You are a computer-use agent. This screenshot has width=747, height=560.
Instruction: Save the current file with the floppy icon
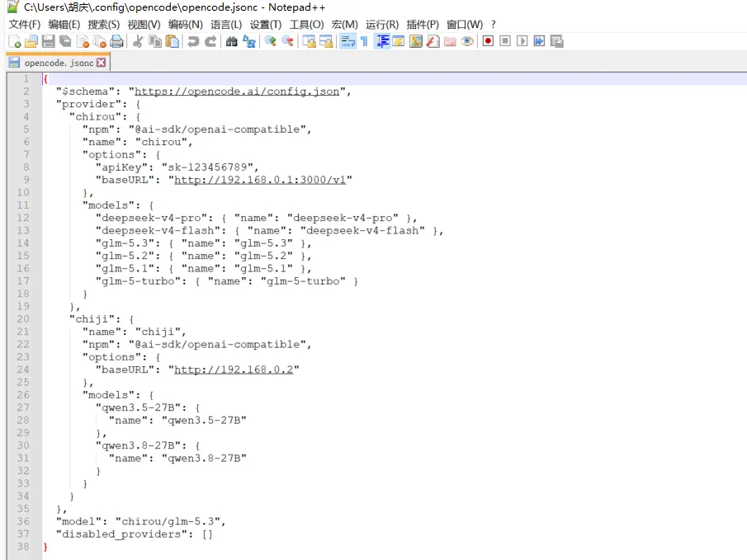coord(48,41)
